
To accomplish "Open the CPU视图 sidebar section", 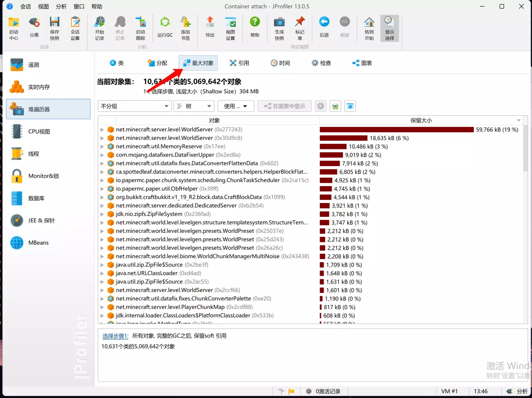I will 39,131.
